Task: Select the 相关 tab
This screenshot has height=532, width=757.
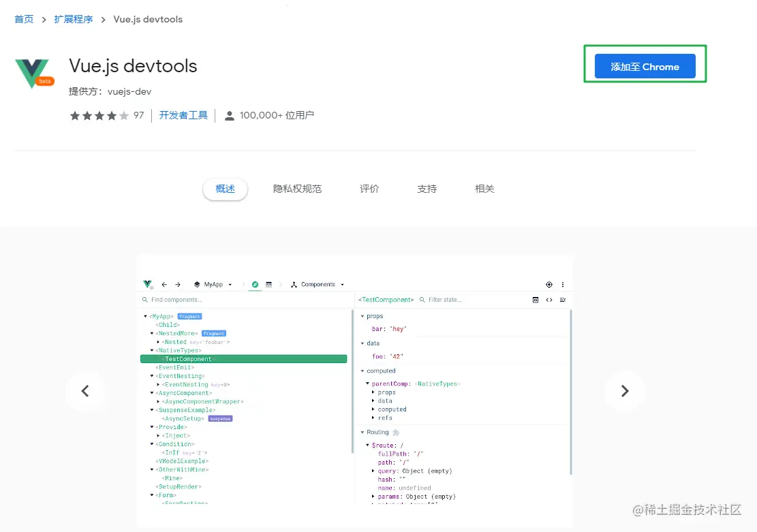Action: click(x=484, y=189)
